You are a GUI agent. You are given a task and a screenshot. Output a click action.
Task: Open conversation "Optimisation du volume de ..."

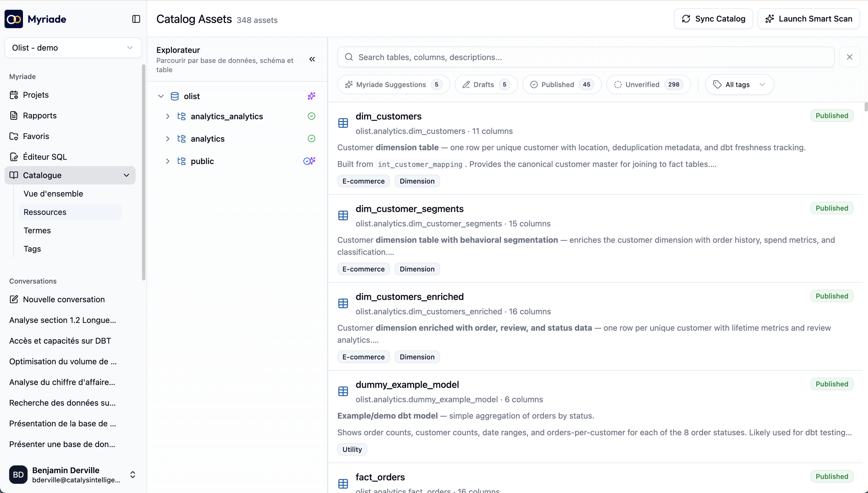click(x=70, y=362)
